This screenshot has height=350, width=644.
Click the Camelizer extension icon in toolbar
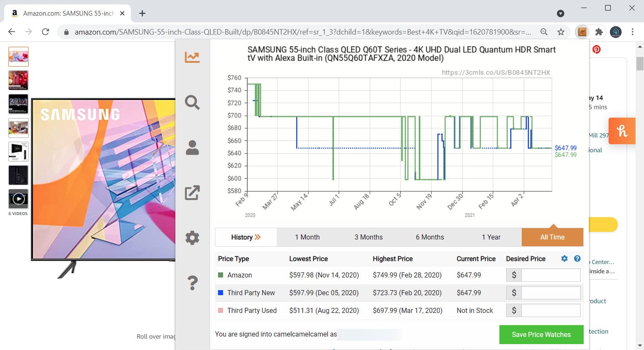(x=582, y=32)
